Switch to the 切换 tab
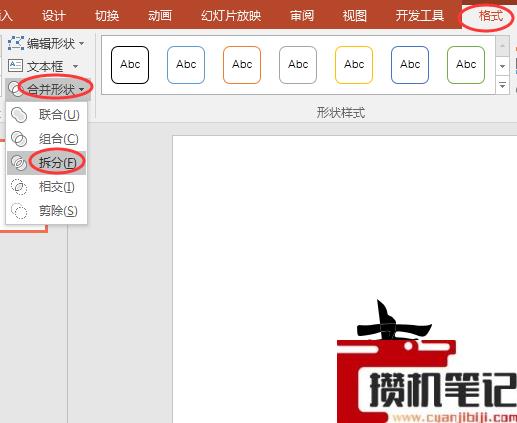This screenshot has width=517, height=423. coord(107,15)
